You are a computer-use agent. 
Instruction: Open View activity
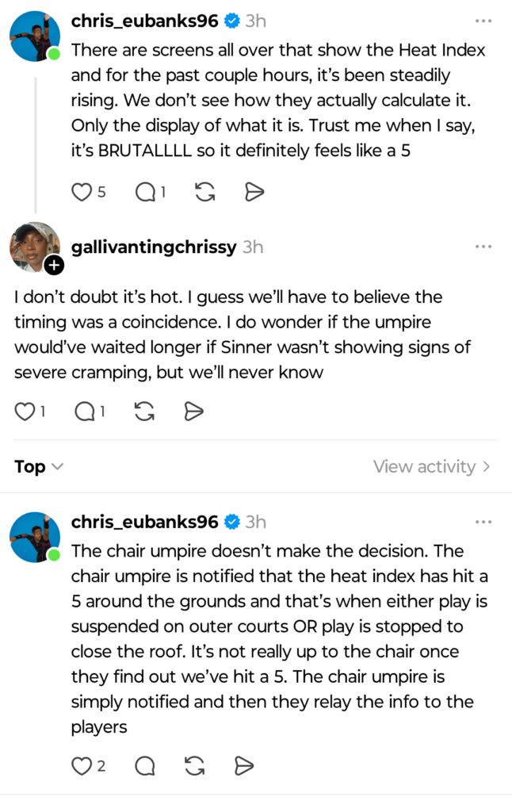(432, 467)
